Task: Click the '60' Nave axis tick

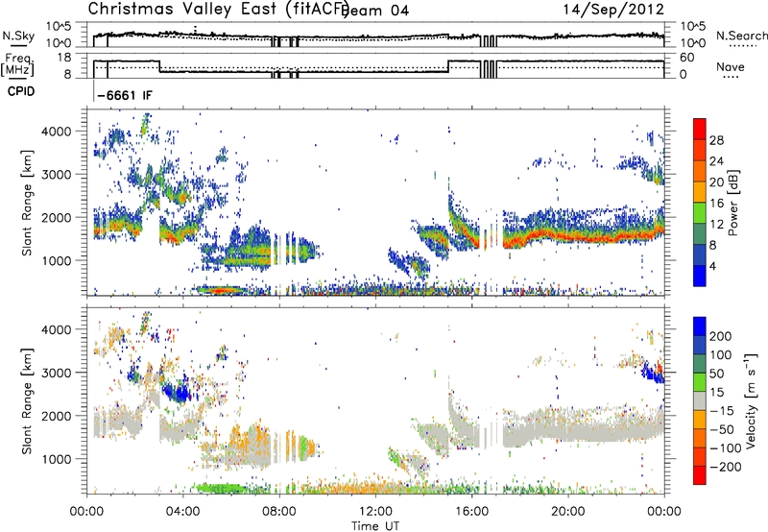Action: tap(686, 58)
